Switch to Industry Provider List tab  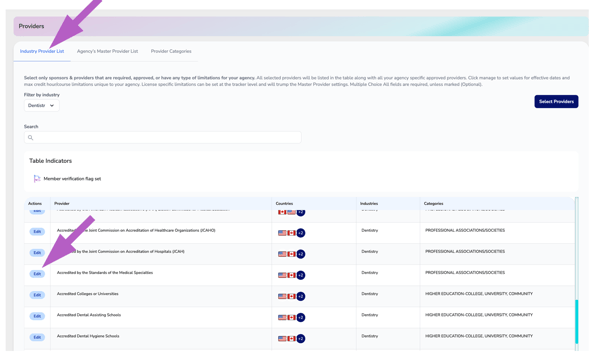click(x=42, y=51)
